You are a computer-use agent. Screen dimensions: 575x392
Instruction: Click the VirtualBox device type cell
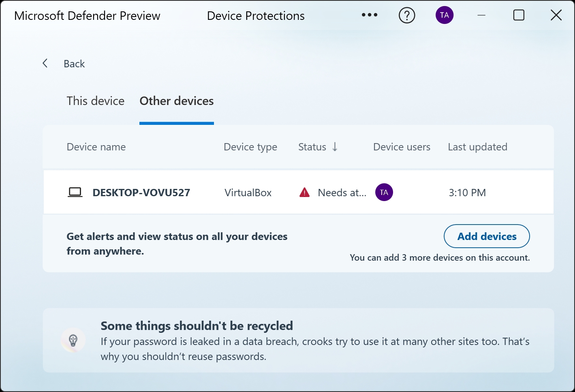pos(248,193)
